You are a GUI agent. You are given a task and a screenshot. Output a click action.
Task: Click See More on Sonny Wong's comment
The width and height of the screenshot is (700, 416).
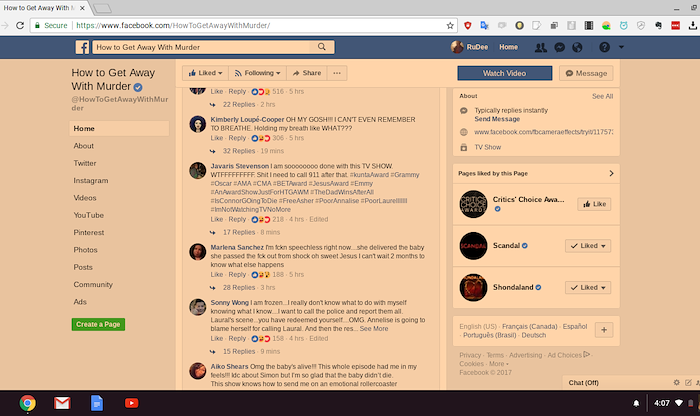click(x=374, y=329)
